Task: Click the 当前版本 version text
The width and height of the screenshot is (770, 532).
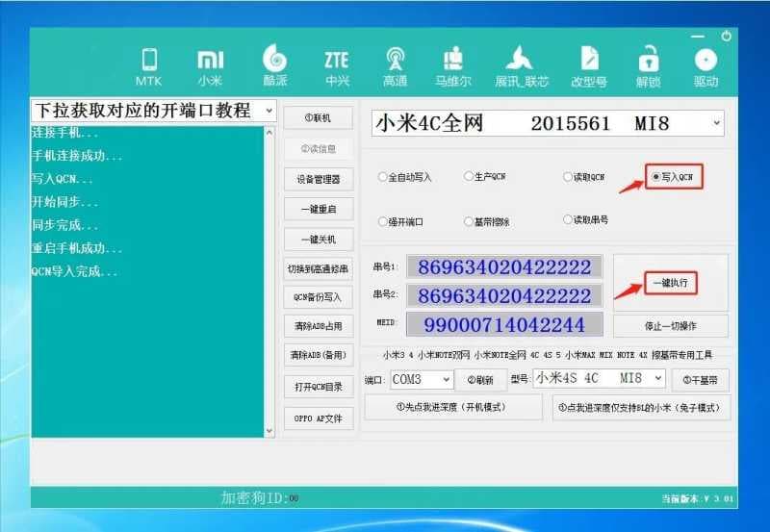Action: click(697, 498)
